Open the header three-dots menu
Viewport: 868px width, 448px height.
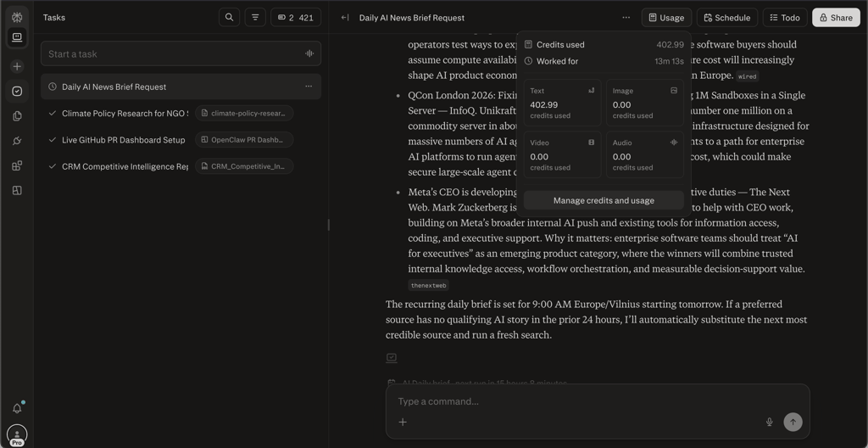click(x=626, y=17)
